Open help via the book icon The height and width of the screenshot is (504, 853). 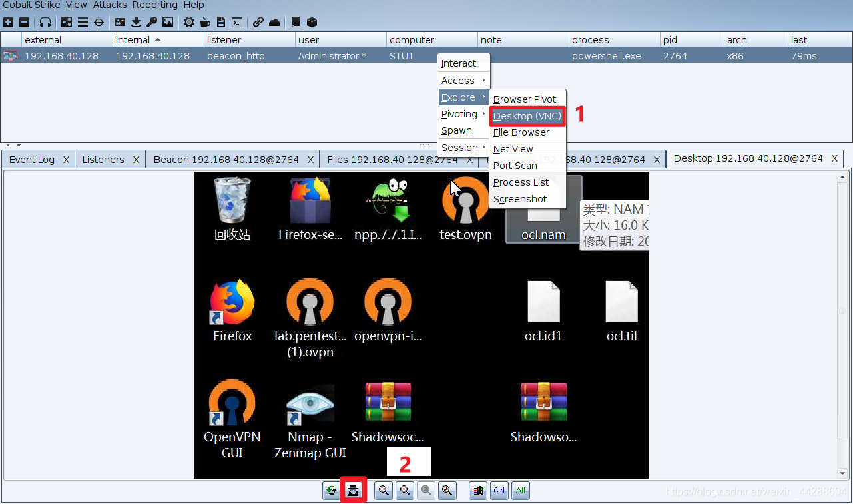tap(296, 22)
